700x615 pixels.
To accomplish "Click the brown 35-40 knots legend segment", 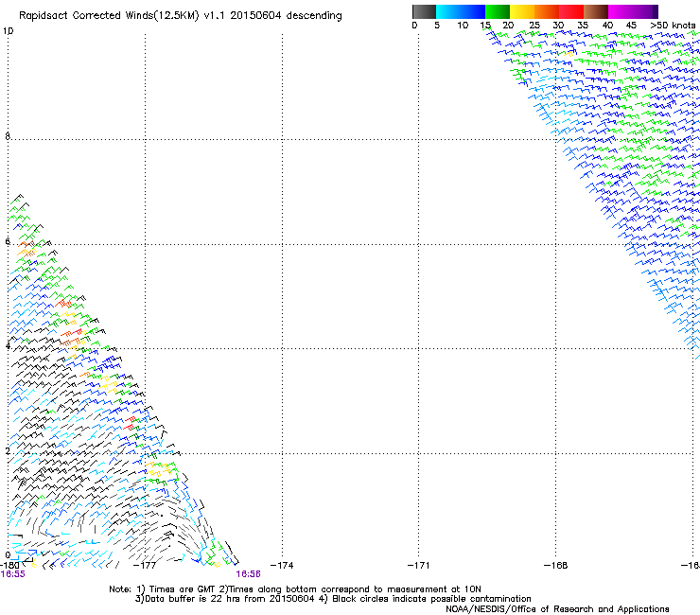I will (596, 11).
